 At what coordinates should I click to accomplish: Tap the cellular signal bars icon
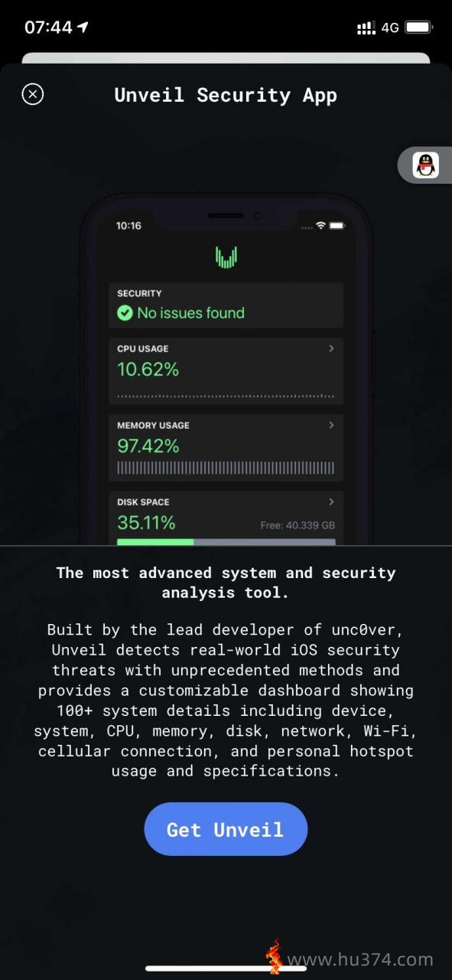tap(366, 28)
